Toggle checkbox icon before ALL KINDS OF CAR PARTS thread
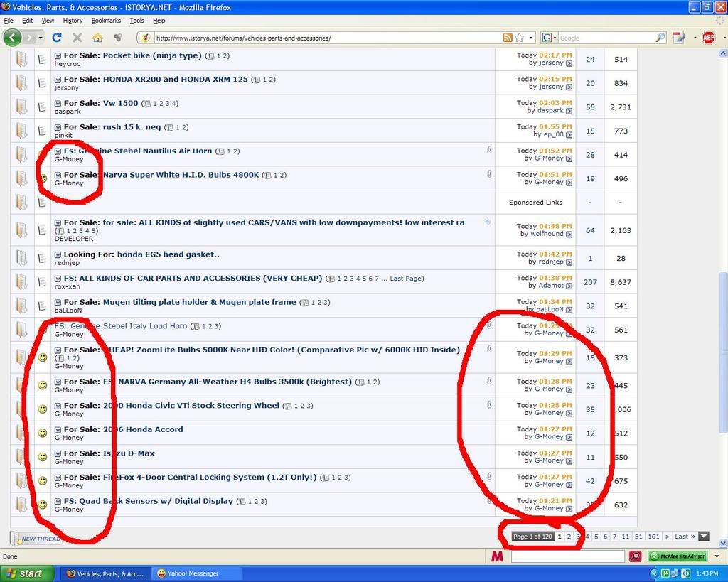Image resolution: width=728 pixels, height=582 pixels. point(58,279)
